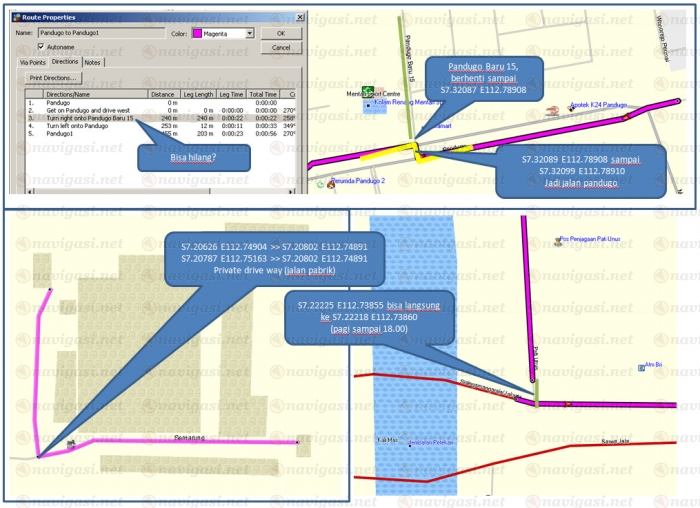
Task: Open the Notes tab
Action: pyautogui.click(x=93, y=62)
